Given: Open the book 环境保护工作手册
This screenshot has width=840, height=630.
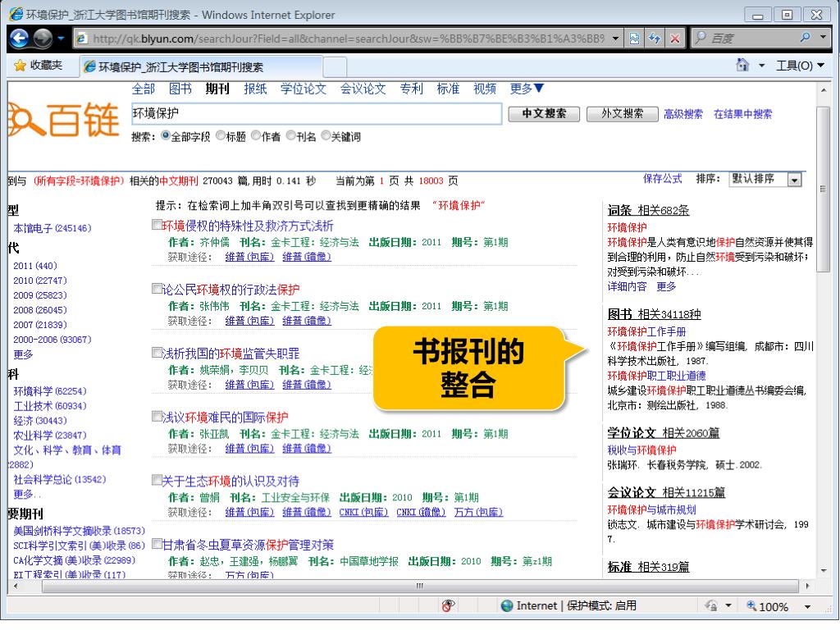Looking at the screenshot, I should coord(646,332).
